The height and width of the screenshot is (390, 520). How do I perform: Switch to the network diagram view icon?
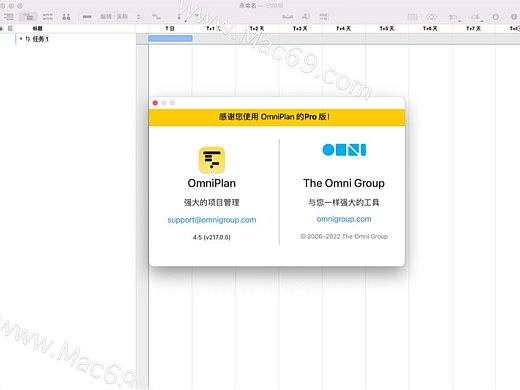48,17
